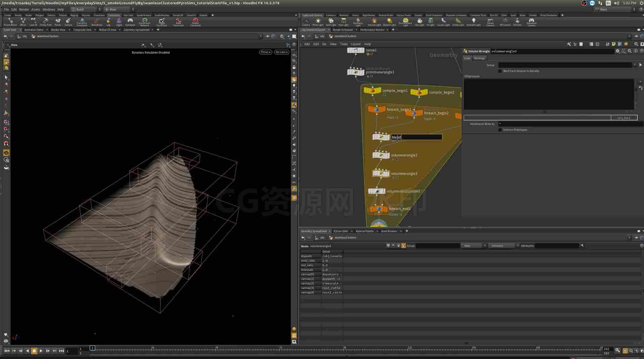Click the Ambient Light shelf tool

point(473,22)
